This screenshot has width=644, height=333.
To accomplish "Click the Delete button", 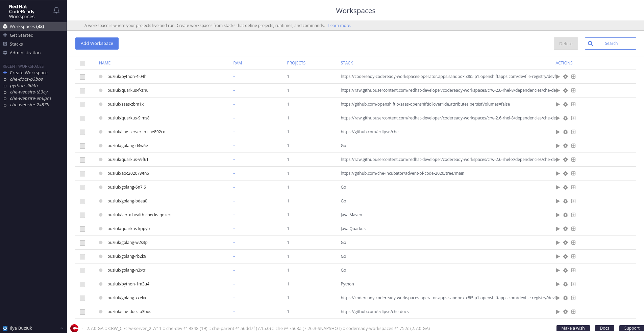I will click(x=566, y=44).
